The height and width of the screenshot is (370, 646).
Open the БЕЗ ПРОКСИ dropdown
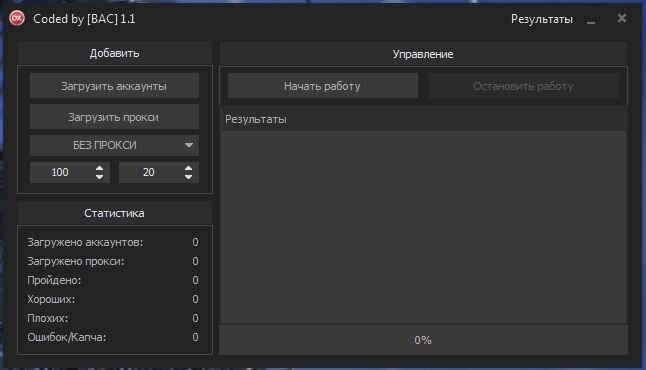(x=114, y=145)
